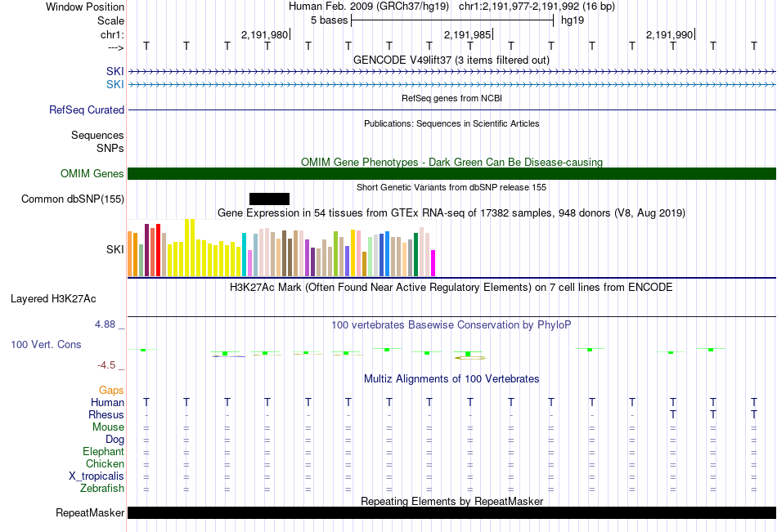
Task: Click the 4.88 PhyloP upper scale value
Action: [x=105, y=324]
